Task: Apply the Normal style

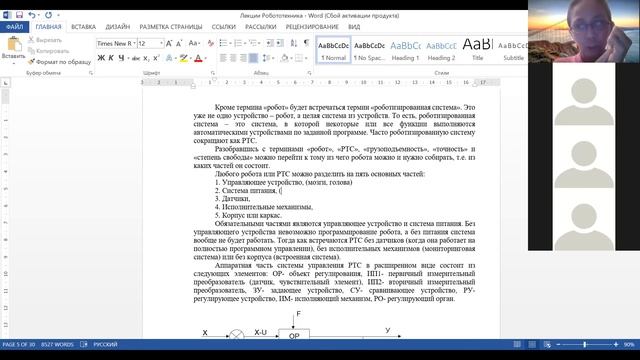Action: point(333,51)
